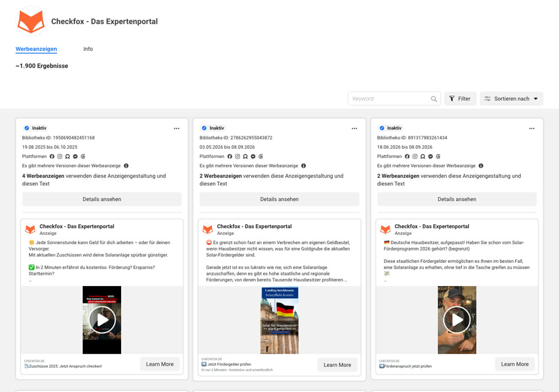Open Checkfox page name in Deutsche Hausbesitzer ad
Viewport: 559px width, 392px height.
click(431, 226)
